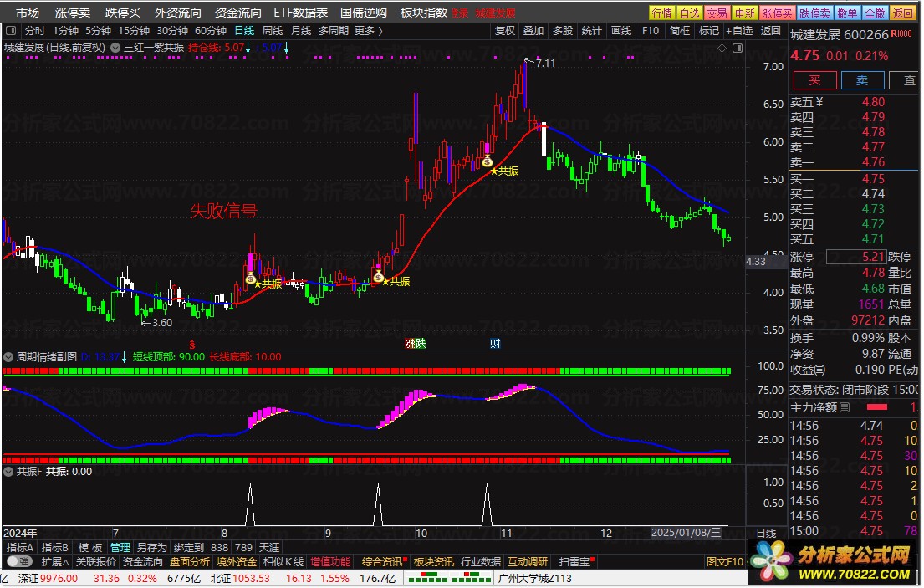The height and width of the screenshot is (588, 924).
Task: Click the +自选 toolbar button
Action: [x=739, y=31]
